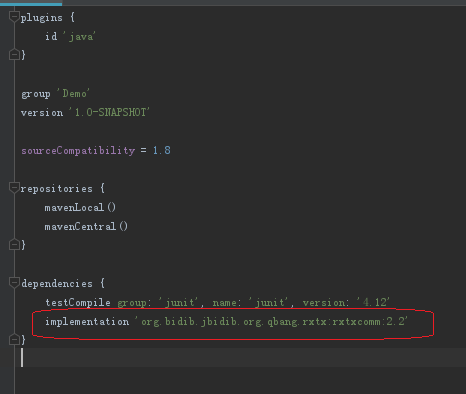Click the 'id' keyword in plugins
The width and height of the screenshot is (466, 394).
pos(51,36)
